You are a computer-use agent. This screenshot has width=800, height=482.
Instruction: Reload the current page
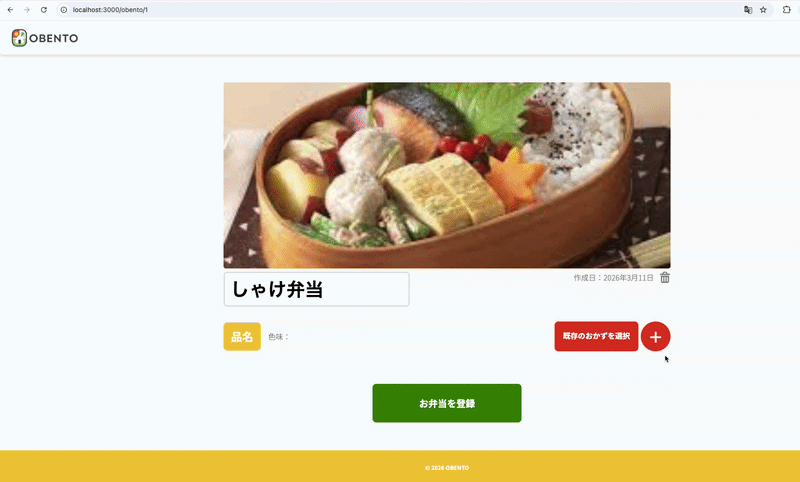pos(44,10)
